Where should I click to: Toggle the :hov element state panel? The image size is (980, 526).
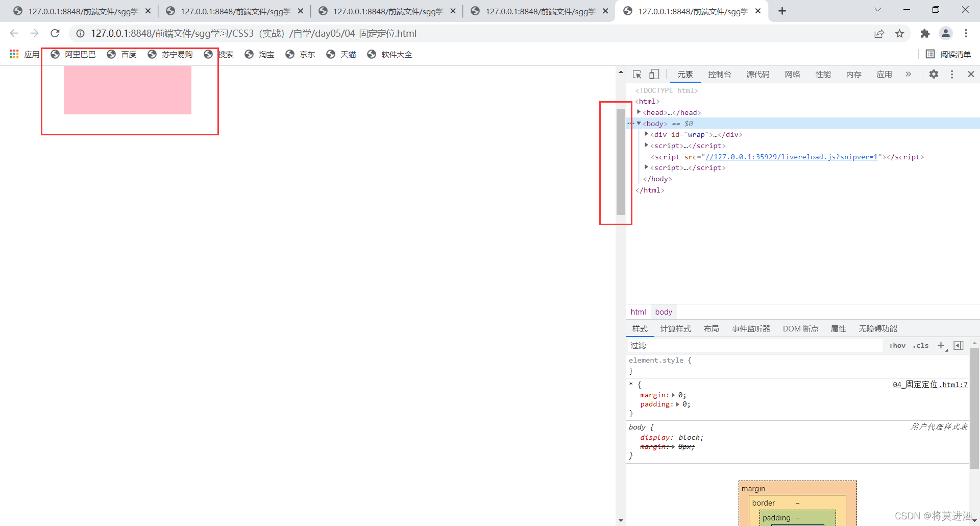[897, 346]
